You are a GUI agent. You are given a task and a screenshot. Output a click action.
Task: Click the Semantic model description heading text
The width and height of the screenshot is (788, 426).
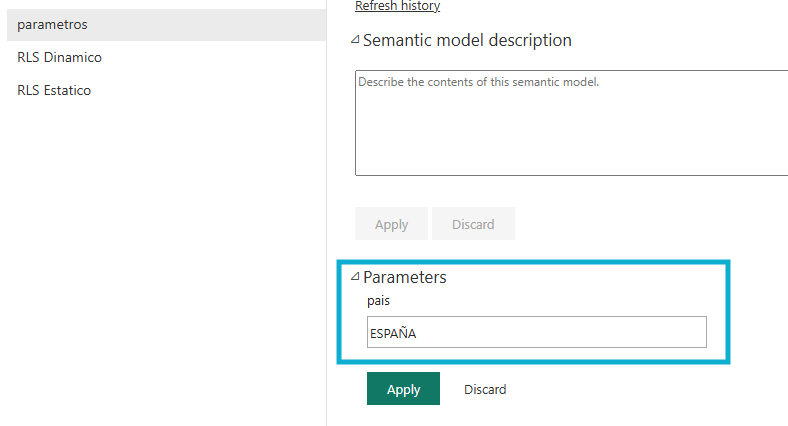pyautogui.click(x=467, y=41)
